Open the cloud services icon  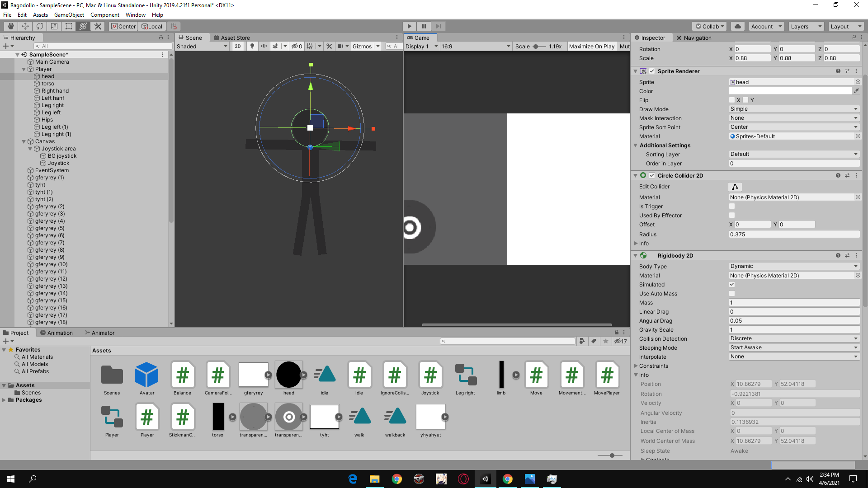click(738, 26)
